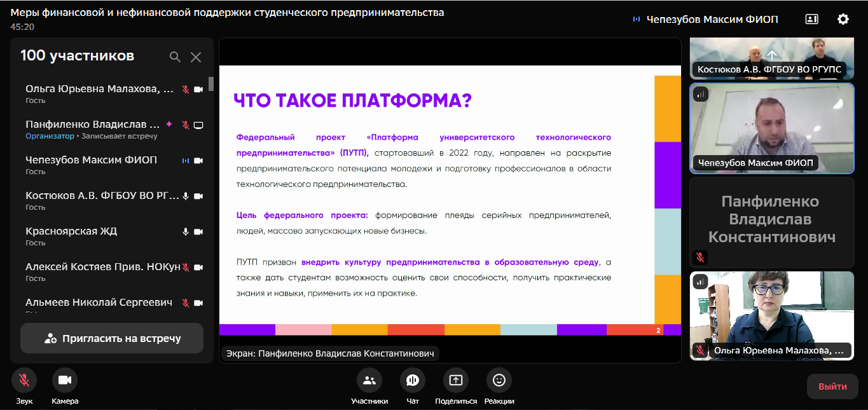Click the Организатор role label
868x410 pixels.
click(x=50, y=136)
